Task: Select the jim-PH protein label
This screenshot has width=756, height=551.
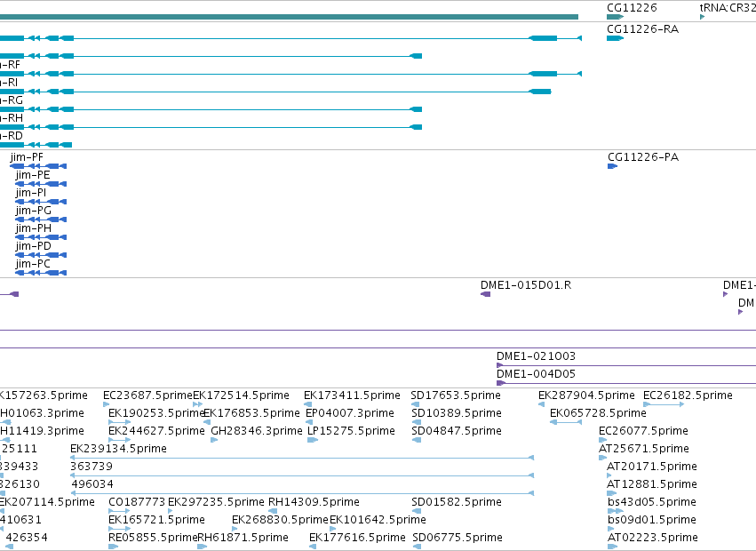Action: pyautogui.click(x=33, y=228)
